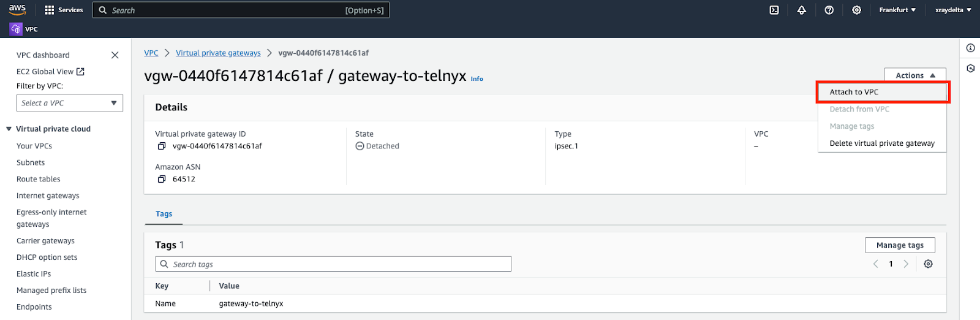Viewport: 980px width, 320px height.
Task: Open the notifications bell
Action: tap(802, 10)
